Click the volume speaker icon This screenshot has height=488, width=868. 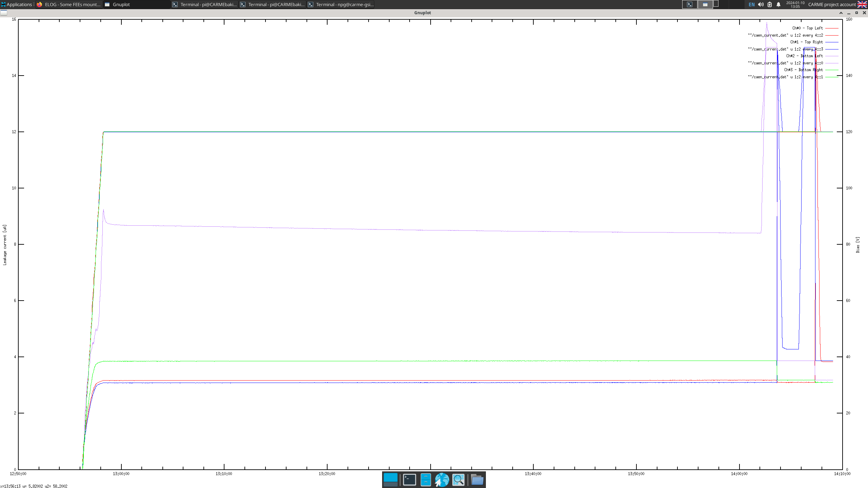coord(761,4)
